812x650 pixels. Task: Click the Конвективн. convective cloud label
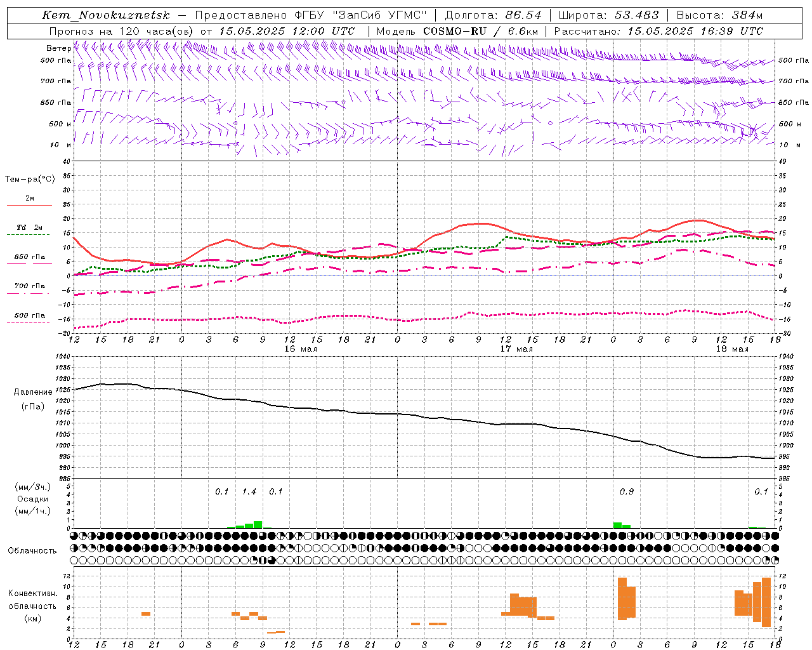point(33,594)
